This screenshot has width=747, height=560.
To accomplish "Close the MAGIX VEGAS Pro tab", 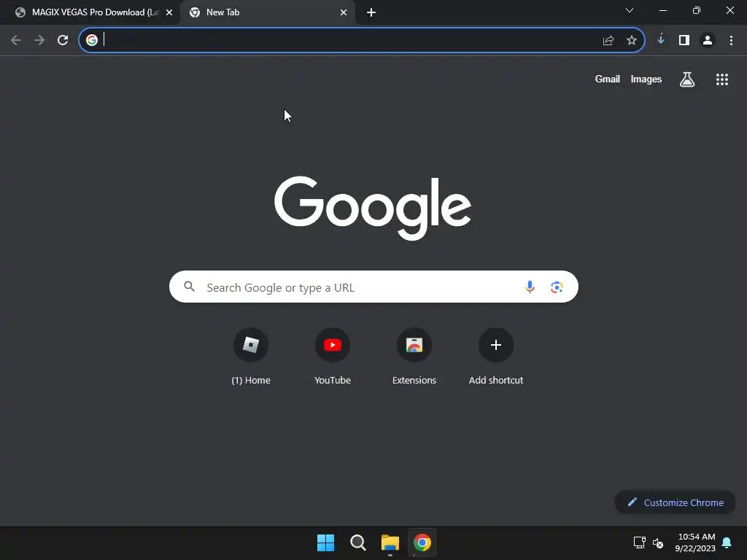I will [x=169, y=12].
